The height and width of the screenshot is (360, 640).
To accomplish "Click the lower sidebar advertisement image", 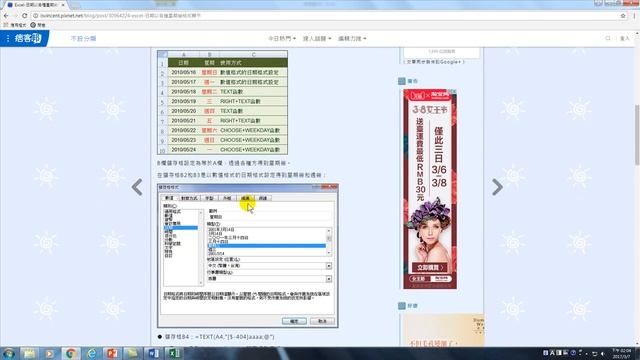I will [443, 331].
